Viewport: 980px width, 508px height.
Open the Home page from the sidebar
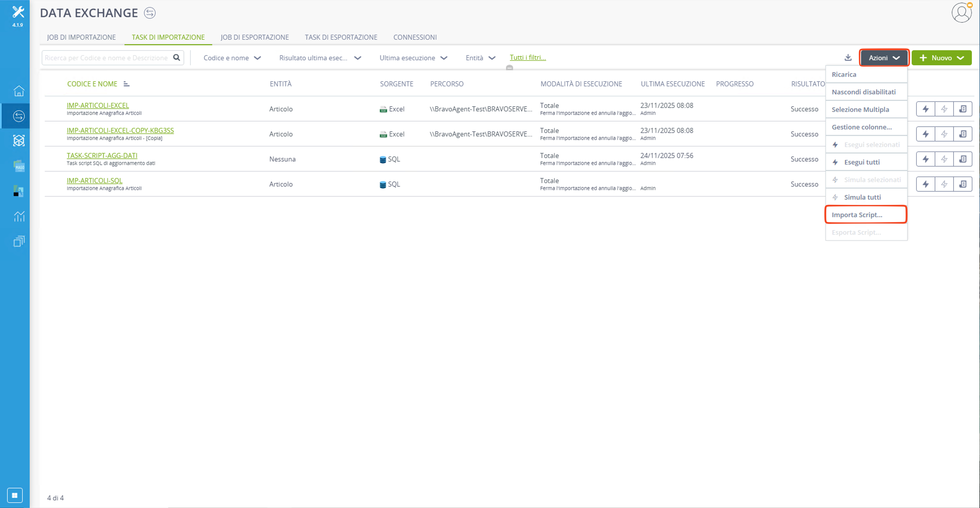click(19, 91)
